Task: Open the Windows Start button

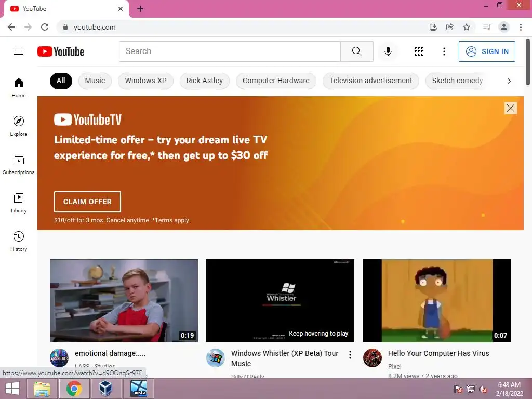Action: coord(12,389)
